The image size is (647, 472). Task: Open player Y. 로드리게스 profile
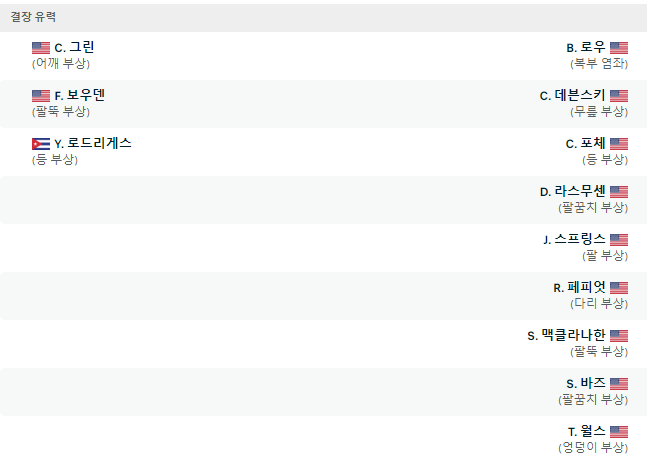click(93, 143)
